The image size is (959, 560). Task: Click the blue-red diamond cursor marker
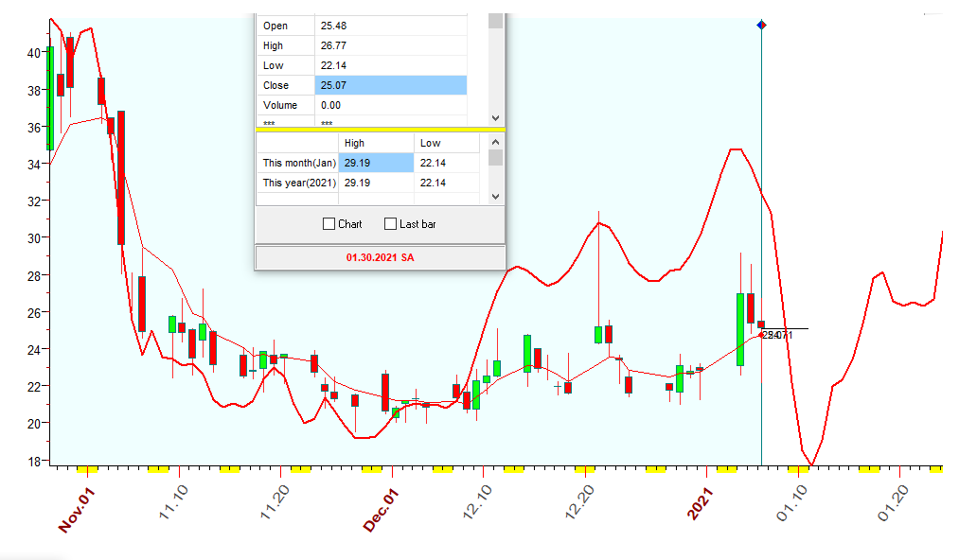click(762, 25)
